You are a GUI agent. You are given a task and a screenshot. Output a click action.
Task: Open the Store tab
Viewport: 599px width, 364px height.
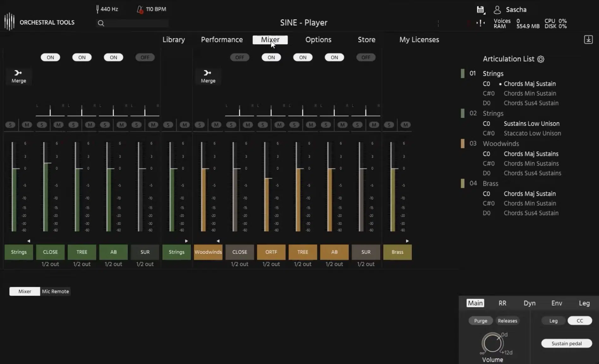coord(366,40)
